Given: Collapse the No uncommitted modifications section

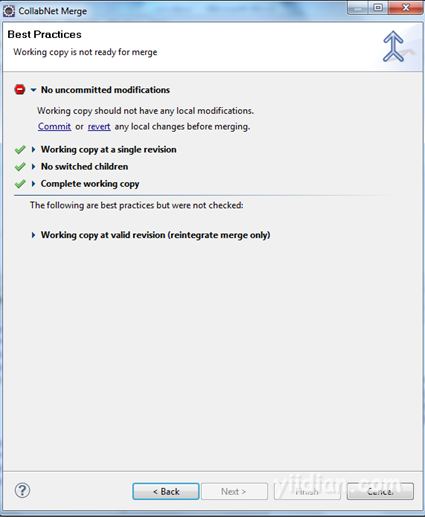Looking at the screenshot, I should (x=33, y=90).
